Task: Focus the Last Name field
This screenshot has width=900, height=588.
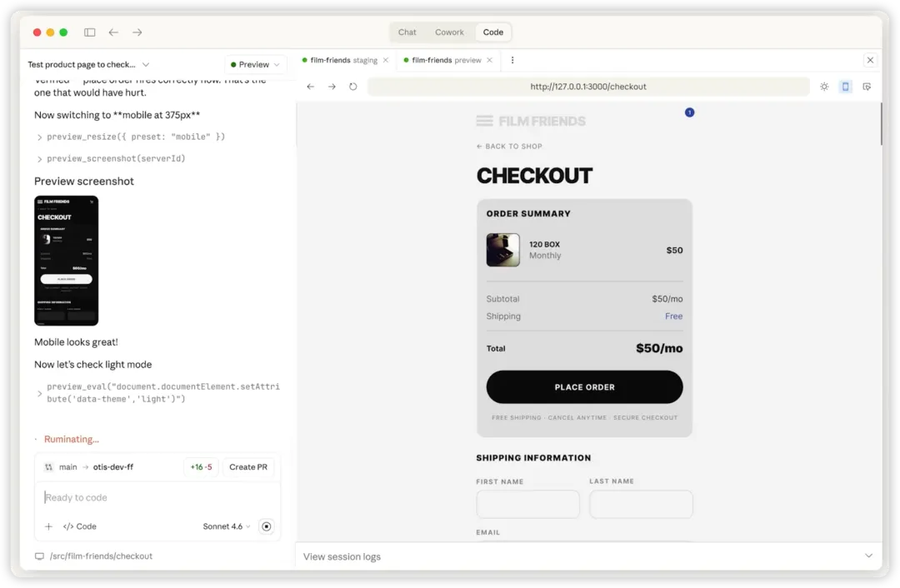Action: [641, 504]
